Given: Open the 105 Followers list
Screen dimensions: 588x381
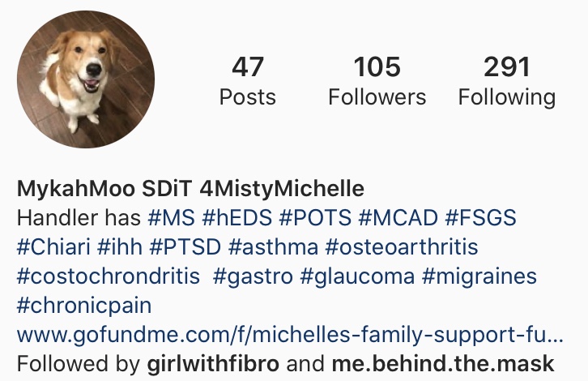Looking at the screenshot, I should click(377, 81).
